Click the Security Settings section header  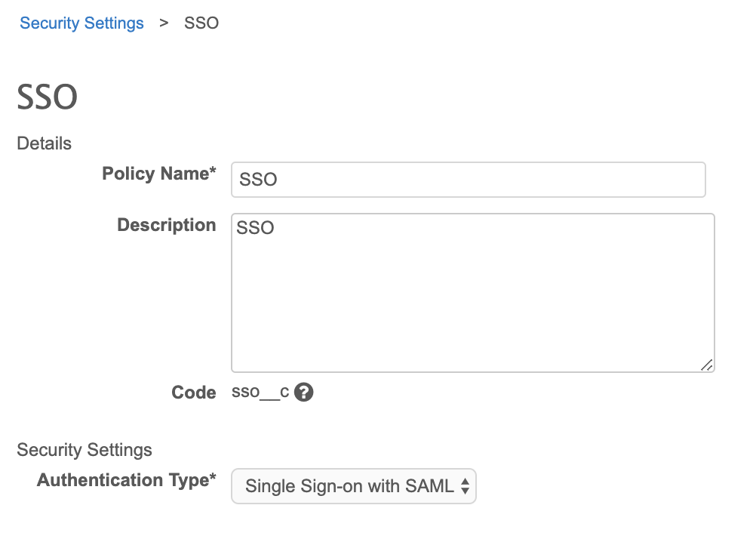click(85, 450)
